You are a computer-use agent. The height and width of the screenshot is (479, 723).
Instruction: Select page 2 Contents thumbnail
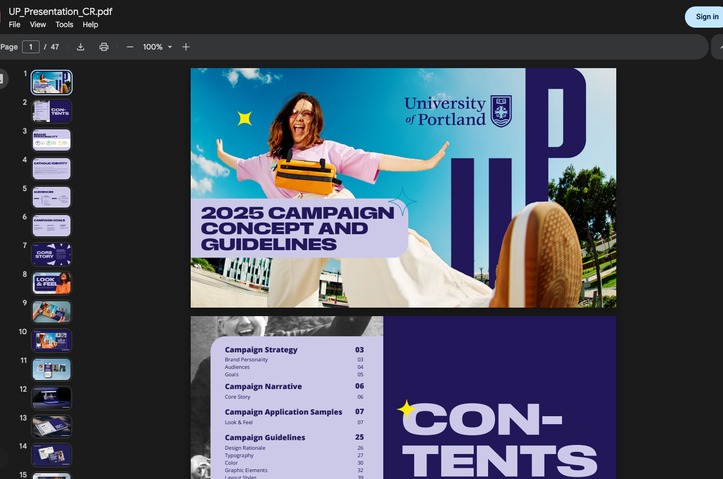(52, 111)
